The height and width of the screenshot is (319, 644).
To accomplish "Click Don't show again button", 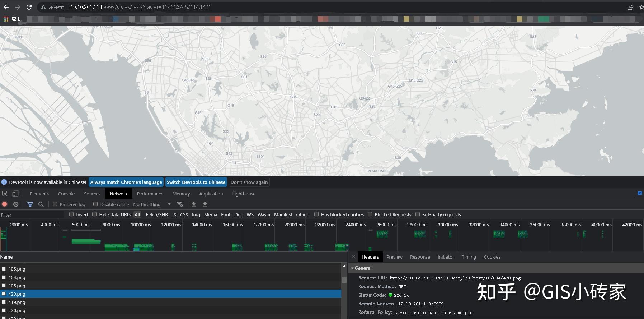I will tap(249, 182).
